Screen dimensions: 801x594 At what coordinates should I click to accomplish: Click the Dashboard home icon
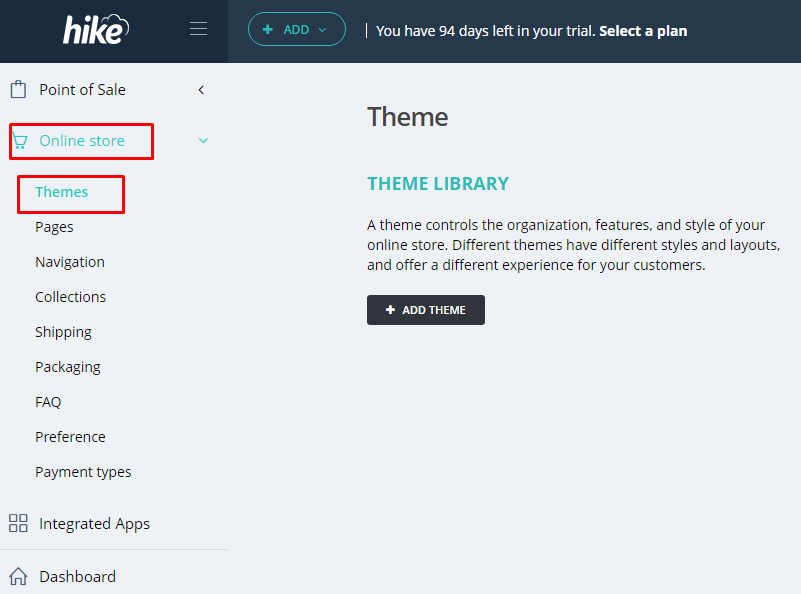point(18,576)
